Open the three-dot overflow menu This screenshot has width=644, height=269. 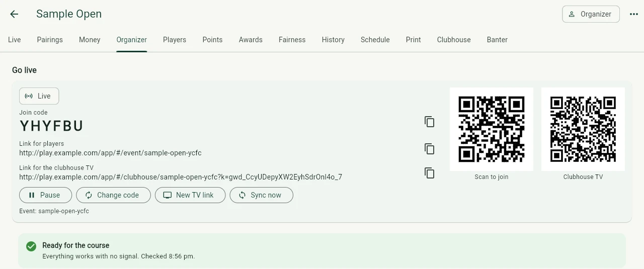[x=634, y=14]
